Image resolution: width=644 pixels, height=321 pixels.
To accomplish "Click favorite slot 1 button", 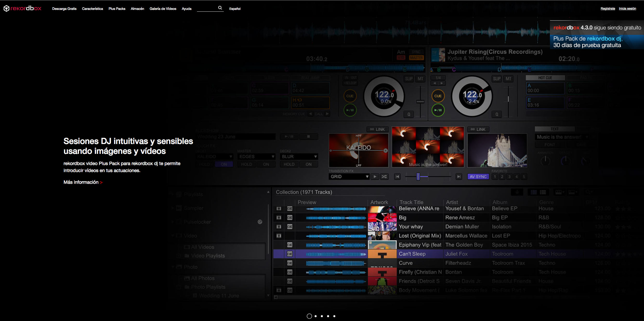I will [495, 177].
